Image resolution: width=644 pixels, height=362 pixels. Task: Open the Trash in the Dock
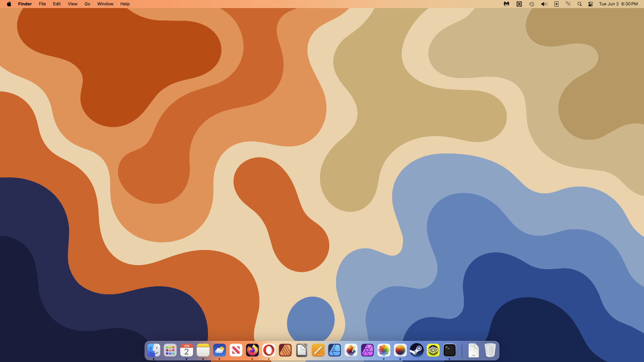coord(490,351)
